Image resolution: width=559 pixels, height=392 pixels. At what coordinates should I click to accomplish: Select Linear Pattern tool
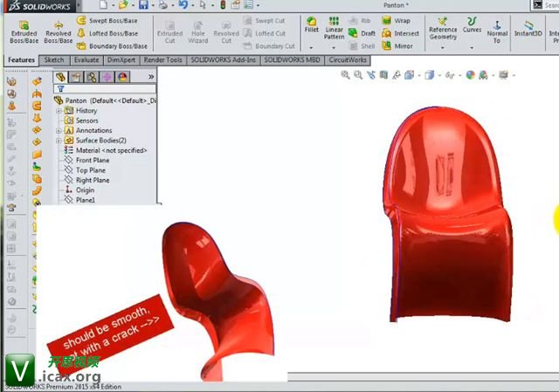[x=334, y=28]
